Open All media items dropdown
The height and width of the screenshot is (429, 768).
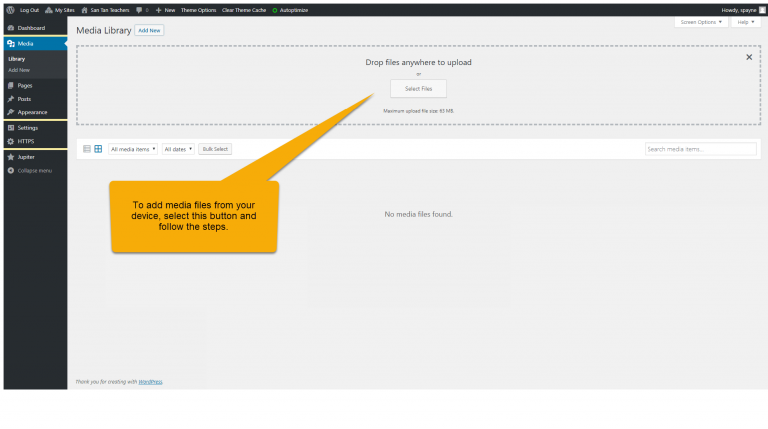point(133,149)
